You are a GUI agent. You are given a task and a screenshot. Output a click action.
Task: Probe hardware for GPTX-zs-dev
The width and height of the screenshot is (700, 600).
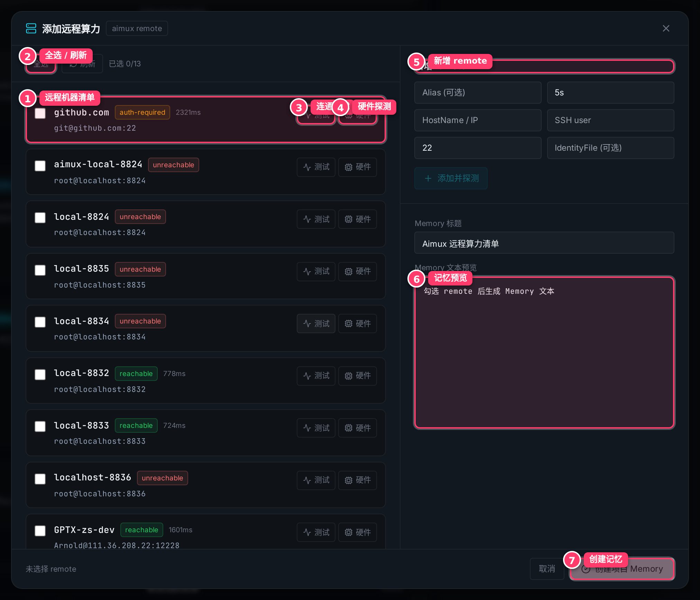(357, 532)
